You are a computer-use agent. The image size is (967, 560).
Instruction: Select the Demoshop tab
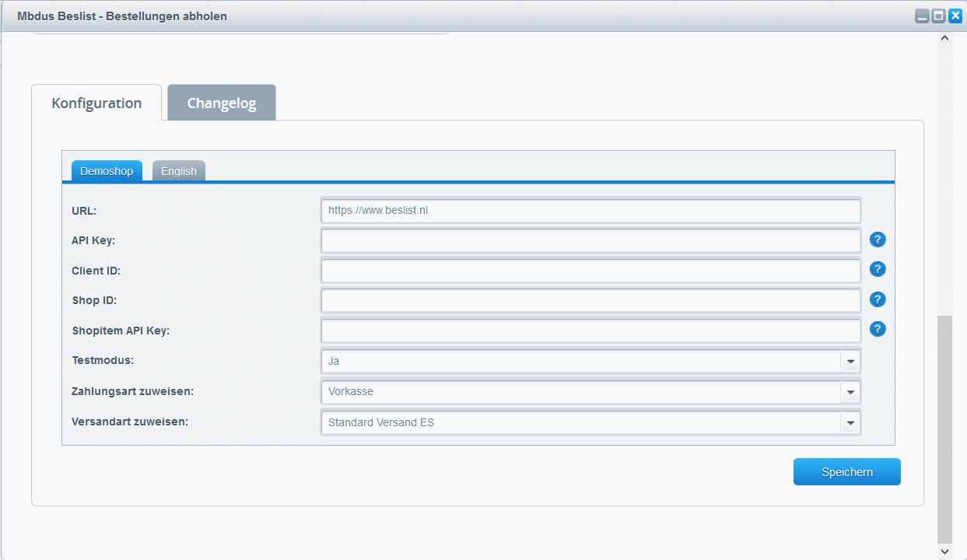(107, 171)
